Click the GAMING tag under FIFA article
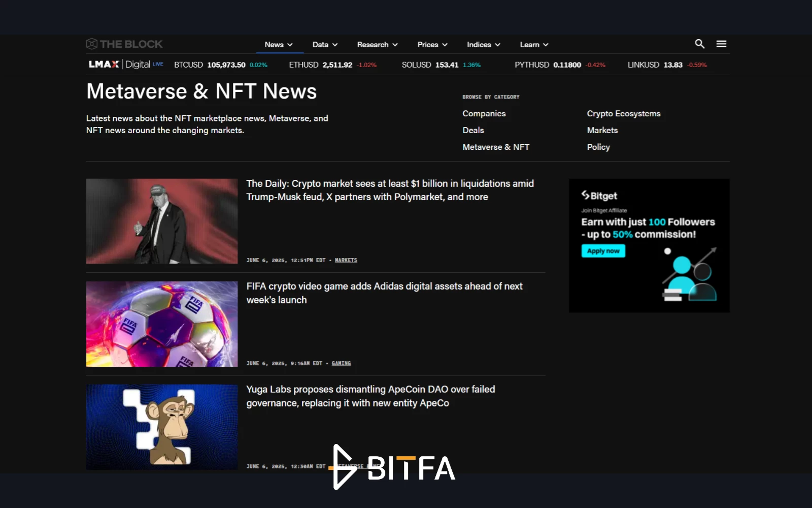This screenshot has height=508, width=812. (341, 363)
